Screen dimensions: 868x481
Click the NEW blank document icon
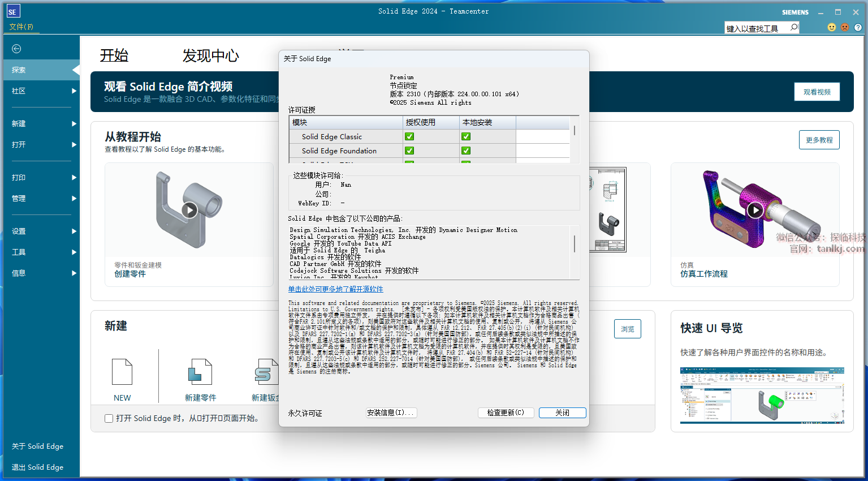point(122,372)
